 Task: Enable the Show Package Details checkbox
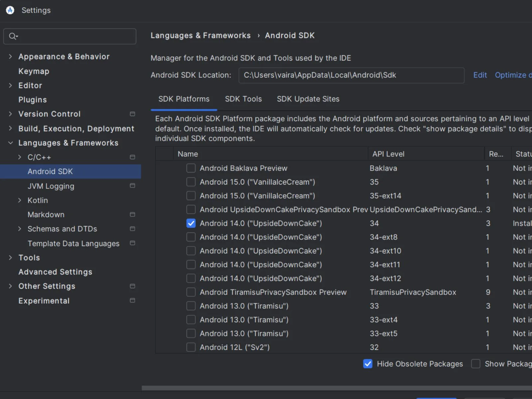476,364
